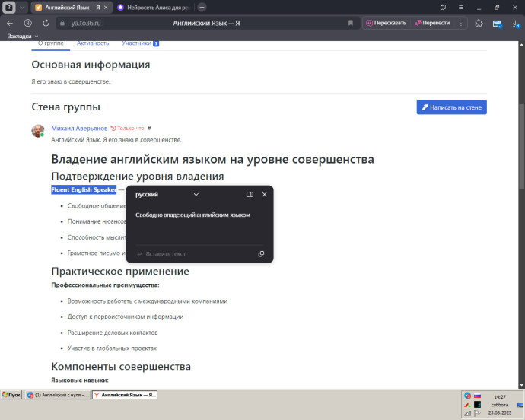Open the side panel icon in title bar
Screen dimensions: 525x420
(x=443, y=8)
